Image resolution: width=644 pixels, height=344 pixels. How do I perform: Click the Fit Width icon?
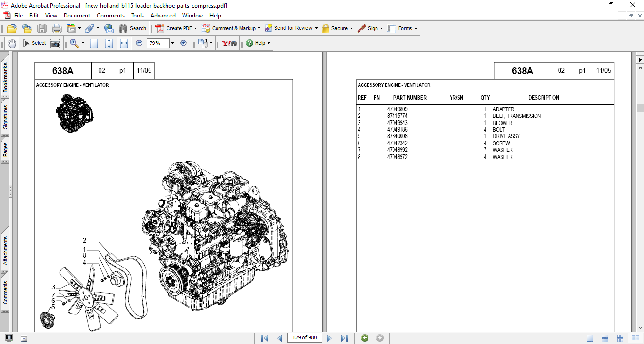click(x=124, y=43)
